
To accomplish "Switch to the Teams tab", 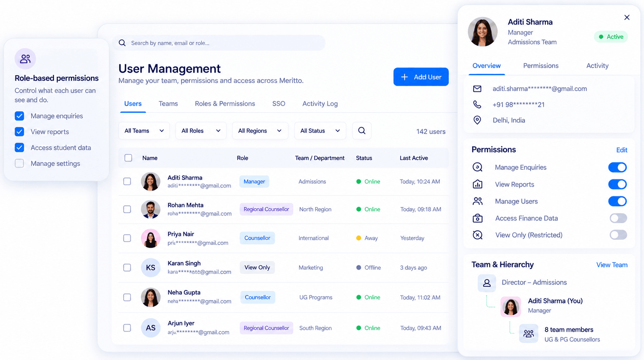I will (168, 104).
